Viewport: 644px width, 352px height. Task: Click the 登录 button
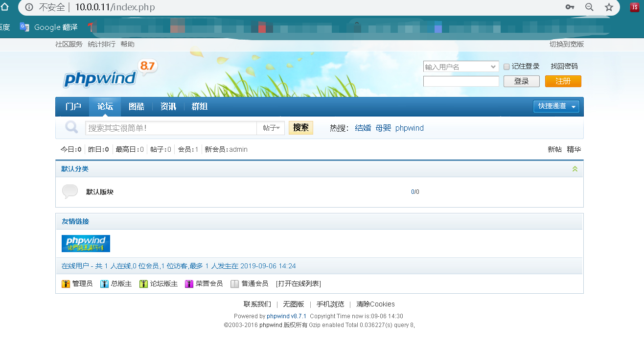click(x=522, y=81)
